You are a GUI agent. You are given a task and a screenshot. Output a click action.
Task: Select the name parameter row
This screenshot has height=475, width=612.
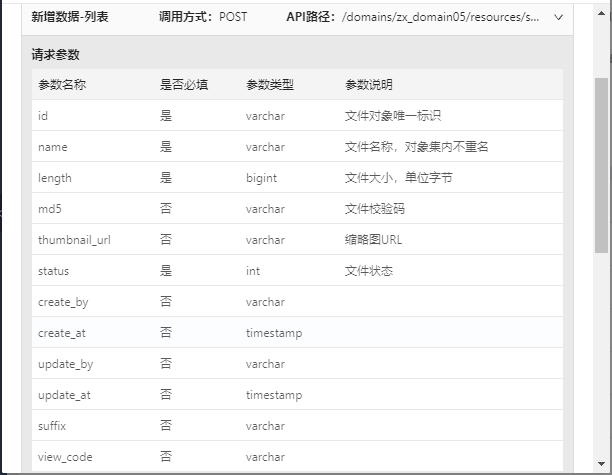pyautogui.click(x=296, y=147)
